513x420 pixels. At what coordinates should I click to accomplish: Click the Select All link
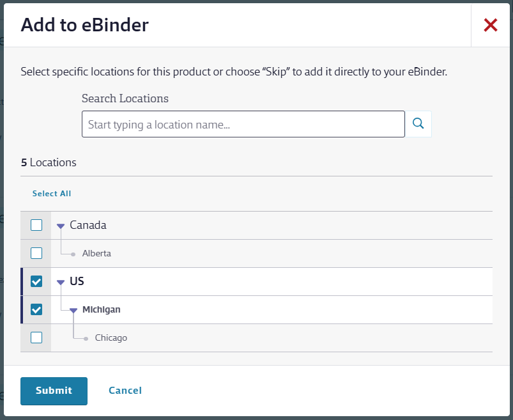pos(52,194)
